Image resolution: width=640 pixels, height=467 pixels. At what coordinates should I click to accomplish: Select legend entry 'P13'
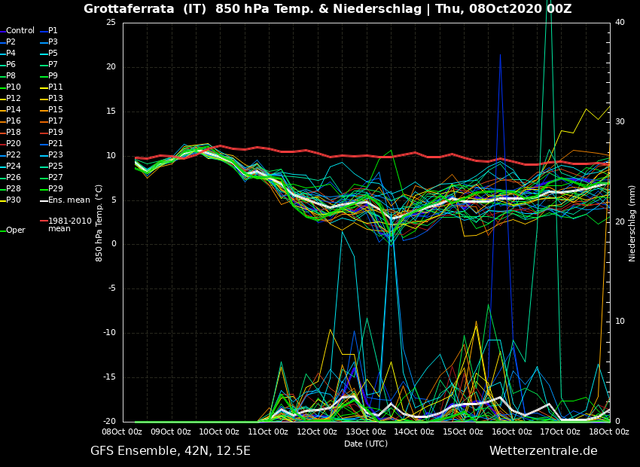(x=51, y=98)
